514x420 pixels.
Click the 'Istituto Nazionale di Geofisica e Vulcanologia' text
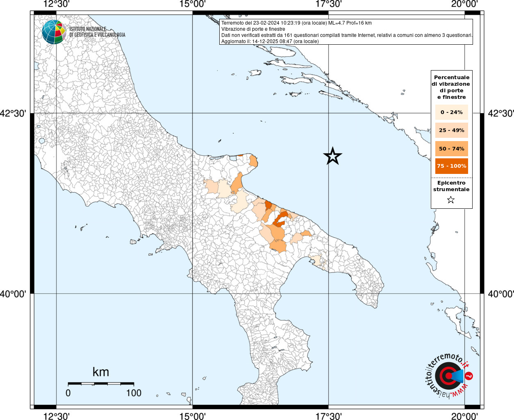pos(97,32)
